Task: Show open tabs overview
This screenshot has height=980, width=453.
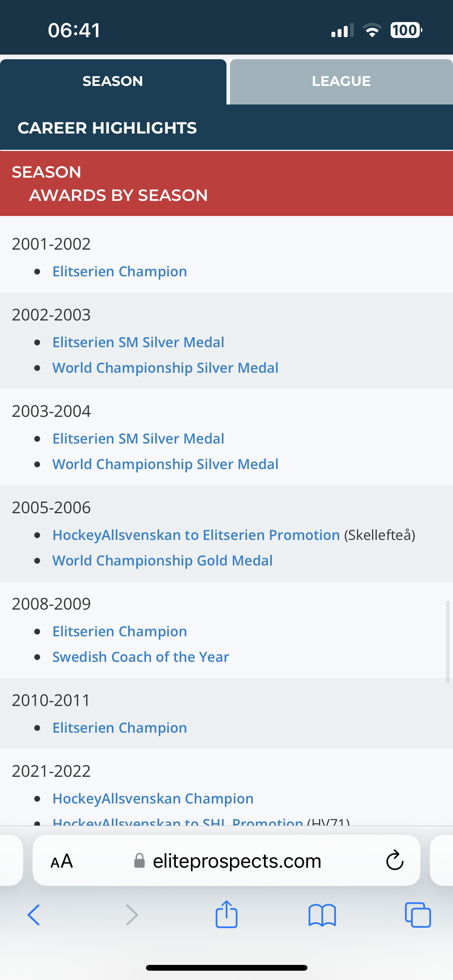Action: [418, 915]
